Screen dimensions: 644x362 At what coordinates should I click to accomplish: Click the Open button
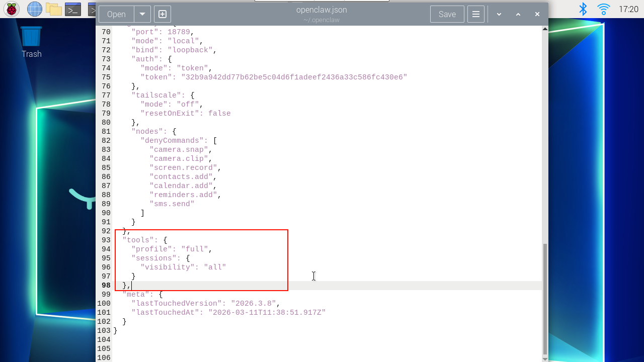116,14
